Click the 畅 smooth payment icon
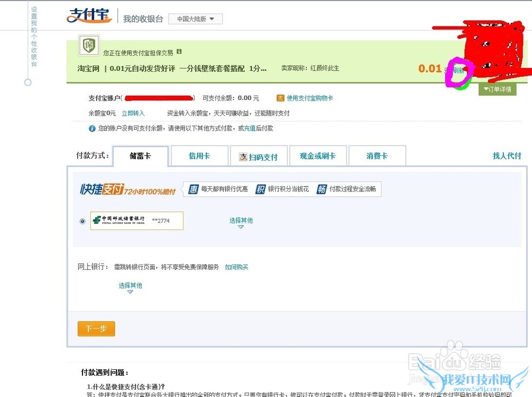The width and height of the screenshot is (532, 397). click(x=321, y=189)
